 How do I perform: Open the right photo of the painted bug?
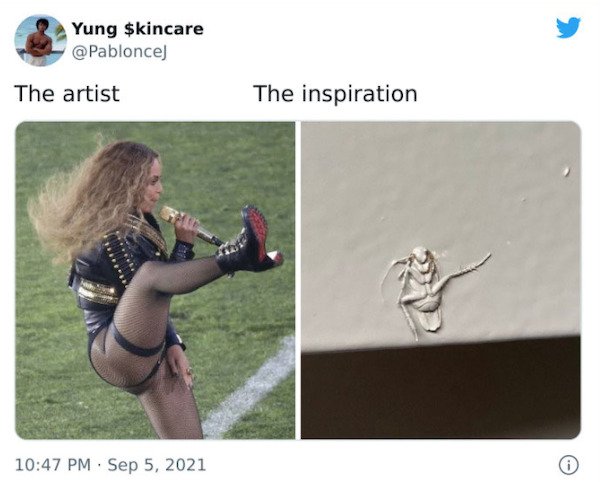point(441,280)
